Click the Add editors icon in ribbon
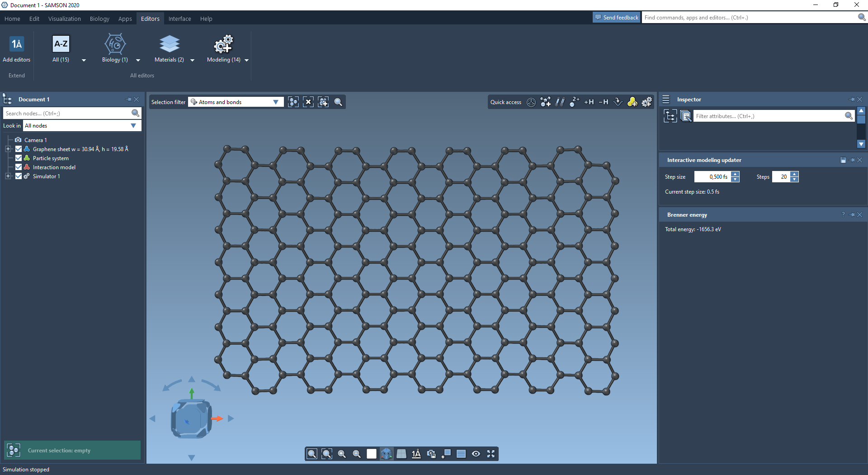 (x=17, y=44)
